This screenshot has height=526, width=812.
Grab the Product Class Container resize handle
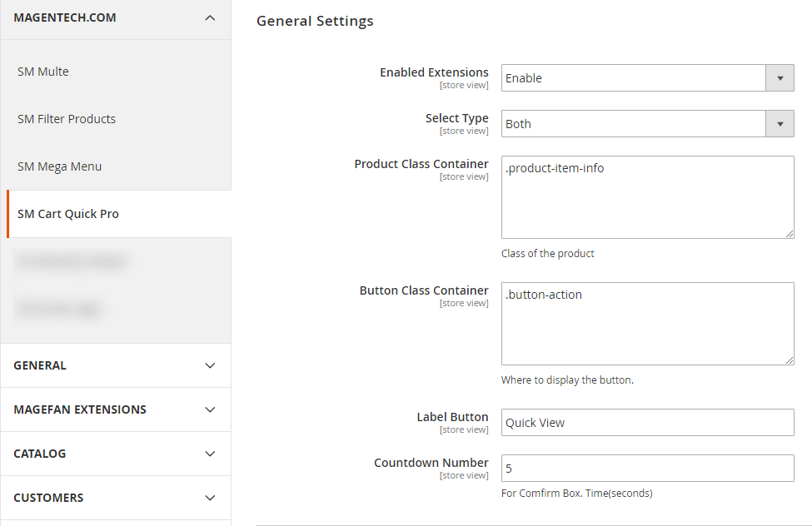click(789, 234)
